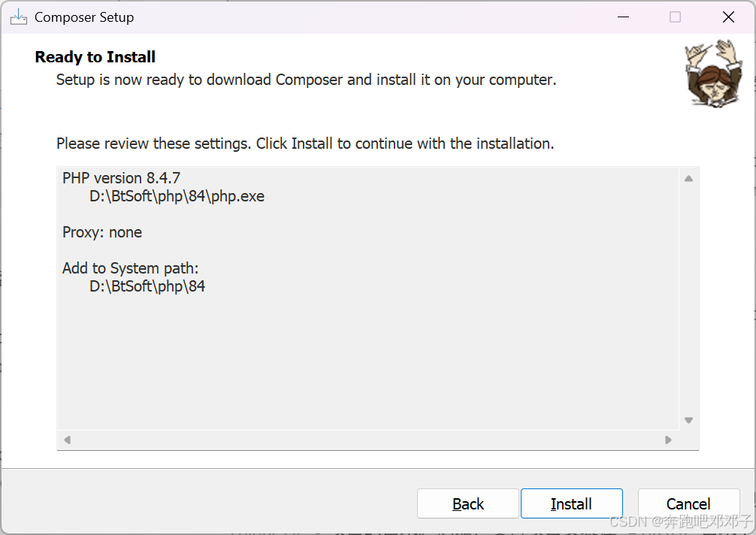
Task: Click the 'Ready to Install' heading
Action: tap(95, 57)
